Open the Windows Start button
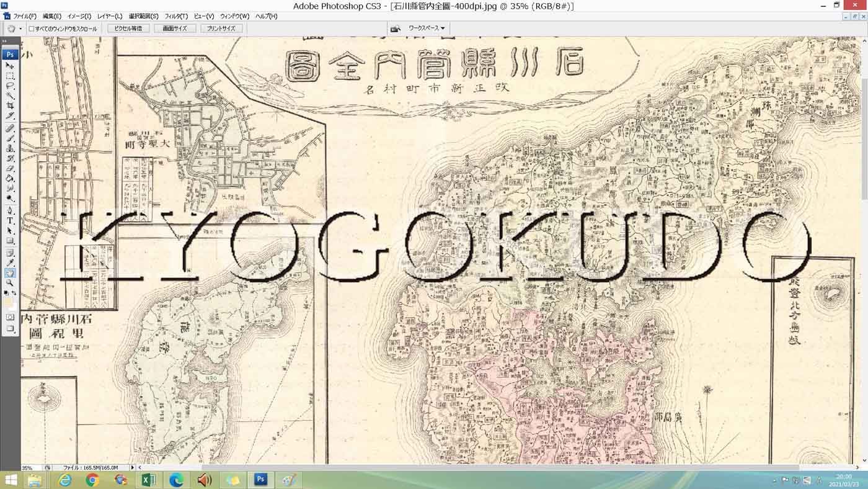The height and width of the screenshot is (489, 868). click(11, 480)
